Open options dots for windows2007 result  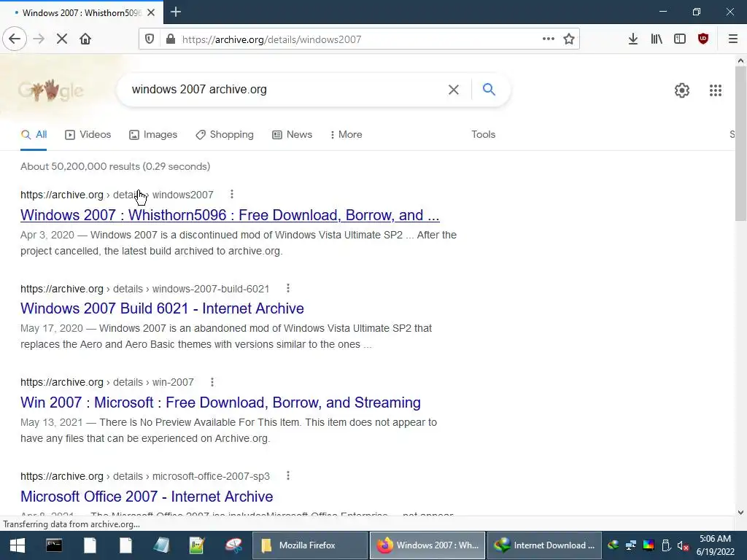click(x=232, y=194)
